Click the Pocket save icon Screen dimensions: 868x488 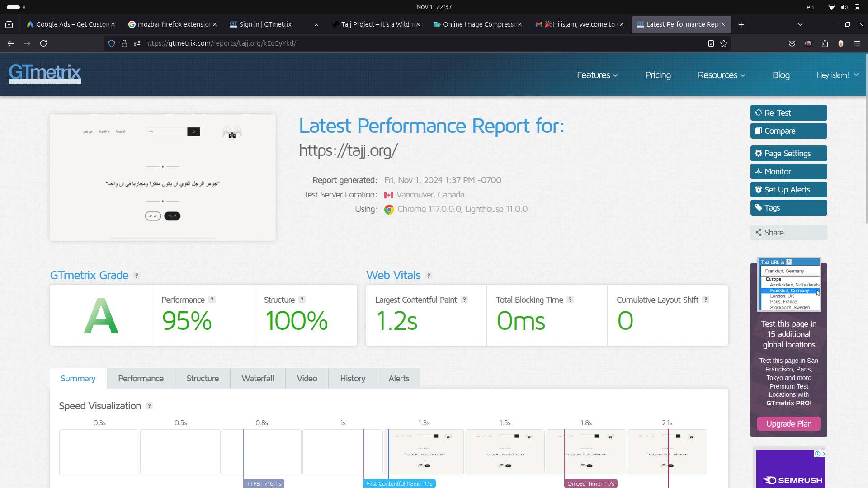click(x=792, y=43)
